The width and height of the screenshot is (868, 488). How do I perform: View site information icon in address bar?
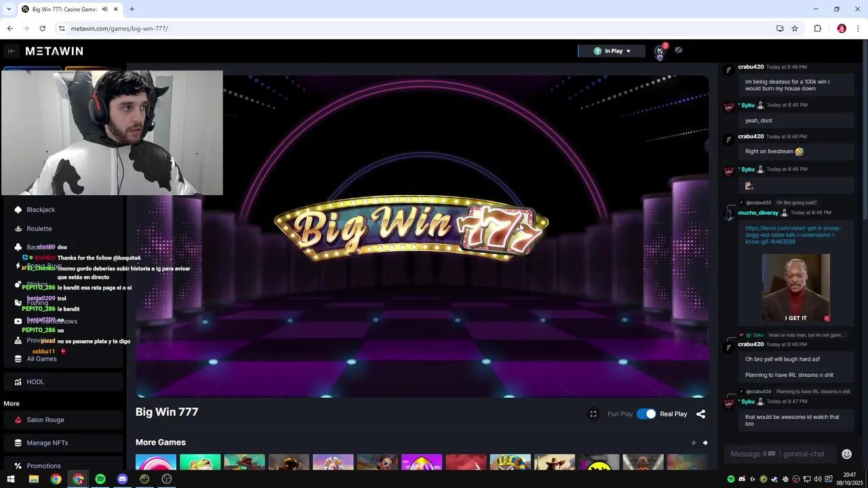[62, 28]
